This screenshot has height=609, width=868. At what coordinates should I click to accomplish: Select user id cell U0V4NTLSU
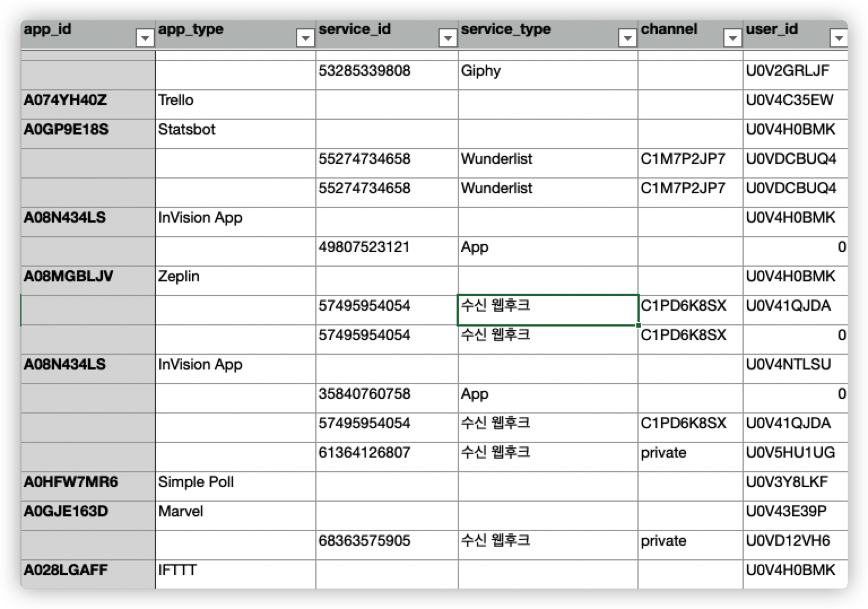point(796,368)
